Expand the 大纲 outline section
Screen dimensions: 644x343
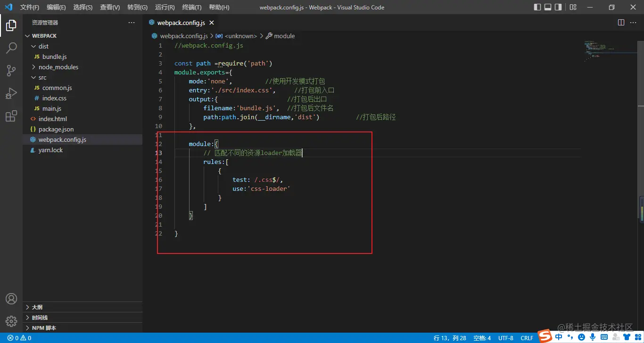(x=83, y=307)
